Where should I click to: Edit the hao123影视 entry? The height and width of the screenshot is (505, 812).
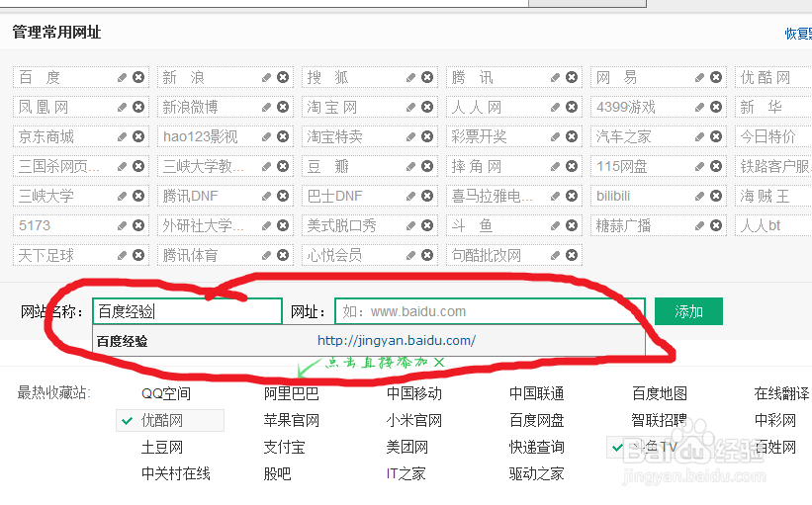coord(267,136)
